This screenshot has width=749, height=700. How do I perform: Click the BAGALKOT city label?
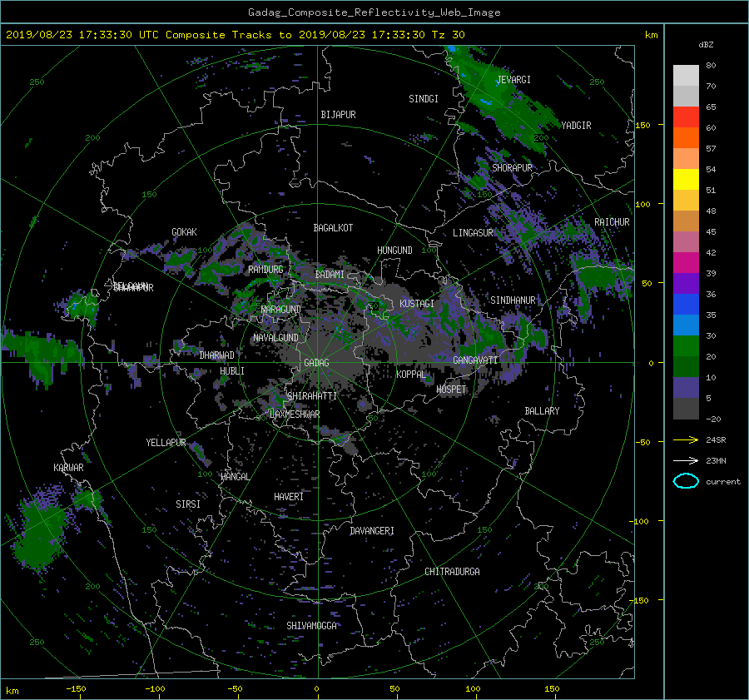click(333, 228)
